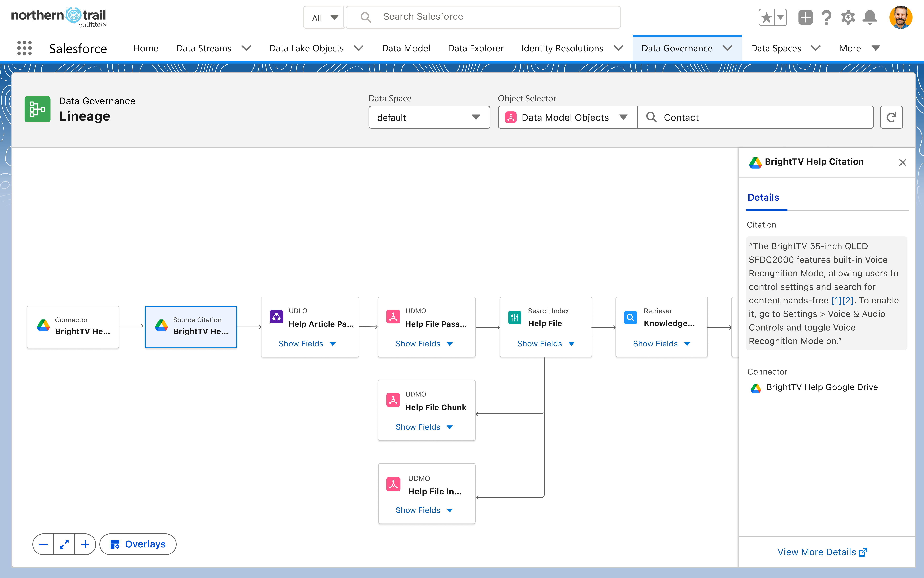Open the Favorites list dropdown arrow

point(780,17)
